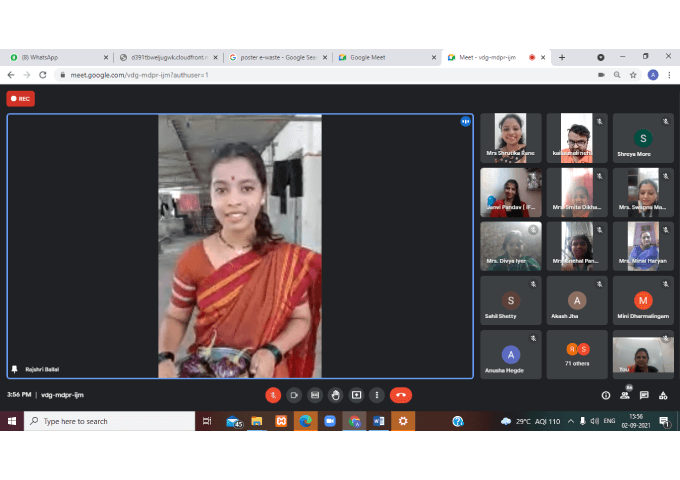Open the activities icon
680x480 pixels.
663,395
